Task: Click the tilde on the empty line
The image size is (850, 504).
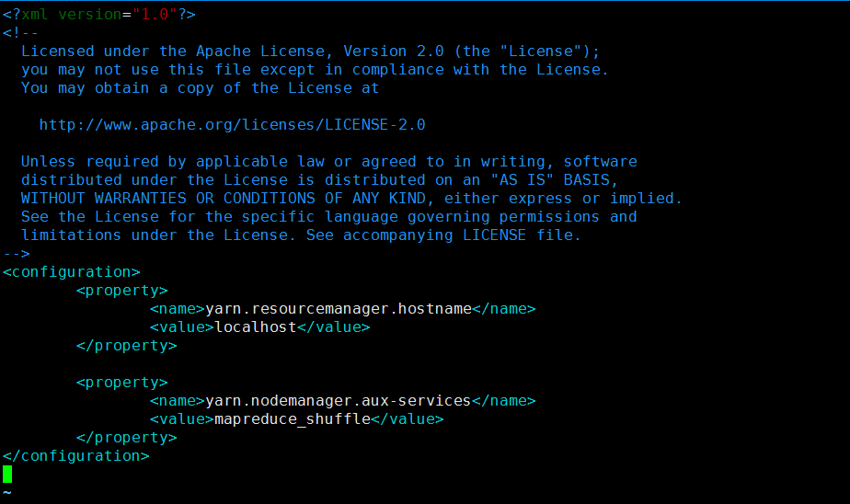Action: coord(7,493)
